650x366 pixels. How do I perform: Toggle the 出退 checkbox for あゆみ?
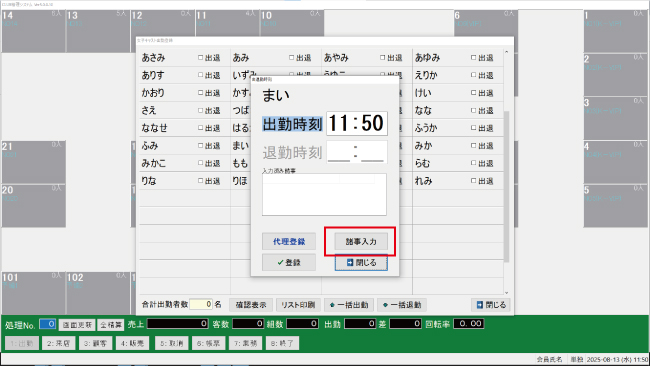[473, 58]
